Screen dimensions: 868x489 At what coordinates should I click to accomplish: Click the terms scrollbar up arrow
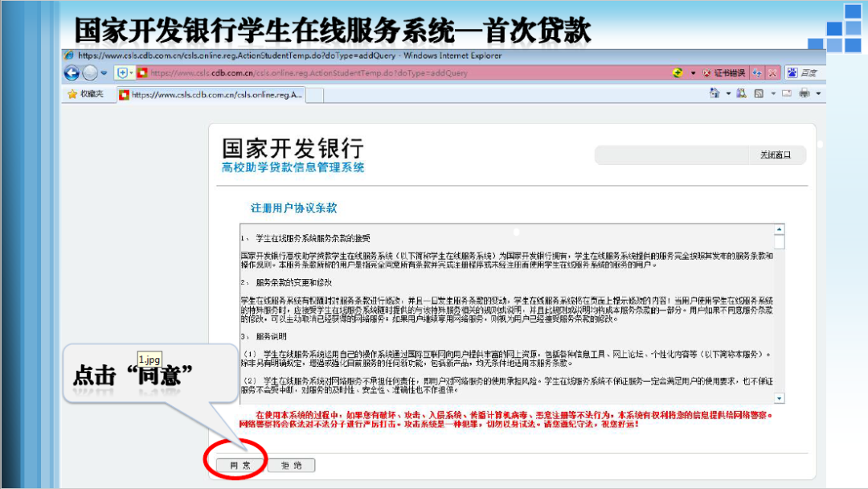[780, 229]
